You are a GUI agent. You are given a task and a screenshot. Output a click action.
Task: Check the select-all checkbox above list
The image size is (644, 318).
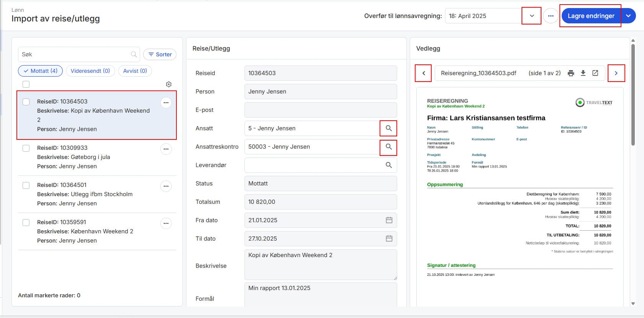[26, 84]
